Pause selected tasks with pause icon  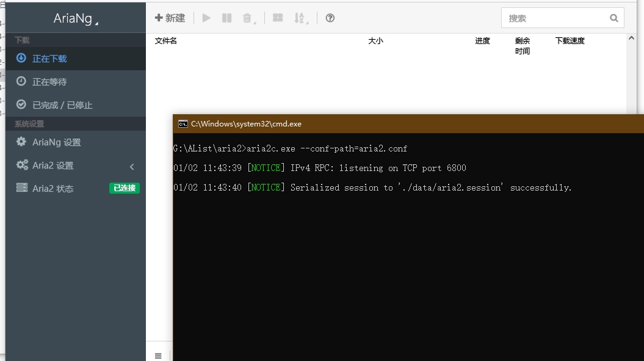226,18
